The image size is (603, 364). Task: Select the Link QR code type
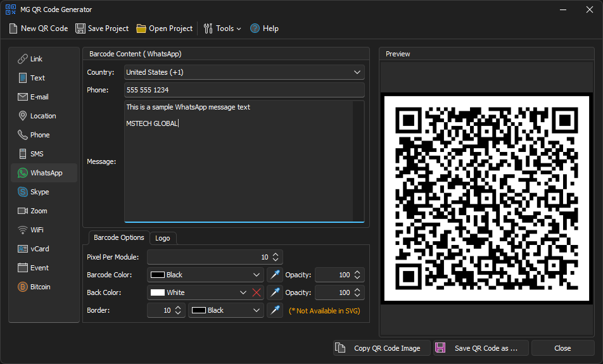click(44, 59)
